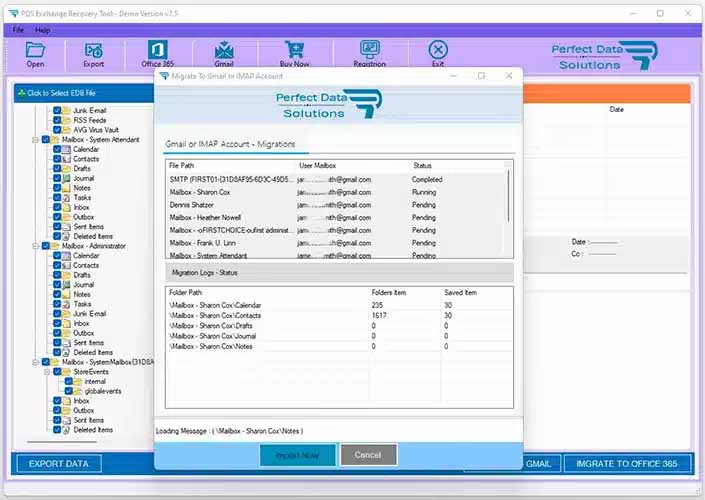Select the SMTP FIRST01 row
Image resolution: width=705 pixels, height=500 pixels.
click(336, 179)
